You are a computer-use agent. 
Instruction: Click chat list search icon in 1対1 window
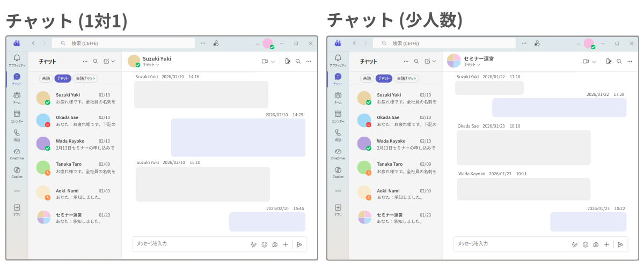[x=96, y=61]
